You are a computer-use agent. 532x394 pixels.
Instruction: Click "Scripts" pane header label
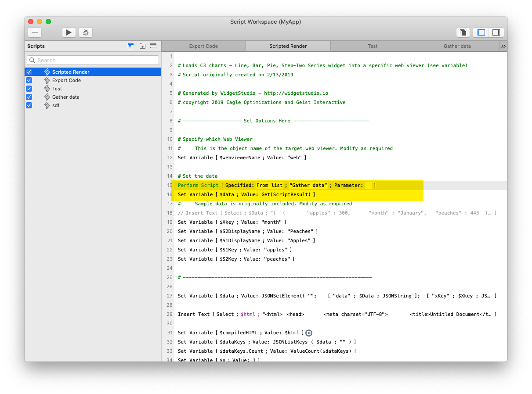pyautogui.click(x=36, y=46)
